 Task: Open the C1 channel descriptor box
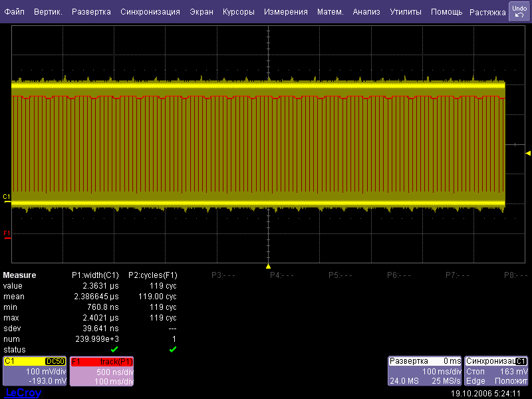coord(35,371)
